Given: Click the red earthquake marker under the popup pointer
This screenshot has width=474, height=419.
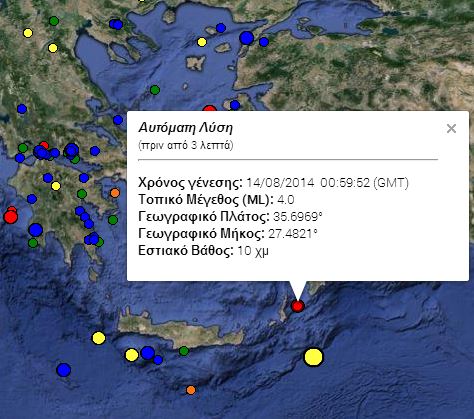Looking at the screenshot, I should (298, 306).
